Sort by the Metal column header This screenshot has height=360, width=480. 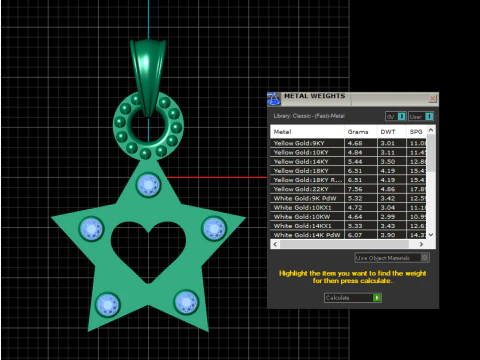(x=307, y=132)
